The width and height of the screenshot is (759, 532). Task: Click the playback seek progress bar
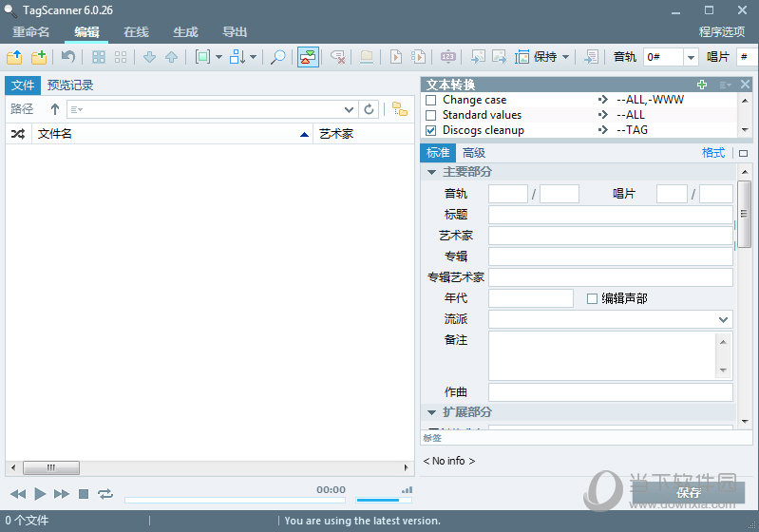pos(235,500)
